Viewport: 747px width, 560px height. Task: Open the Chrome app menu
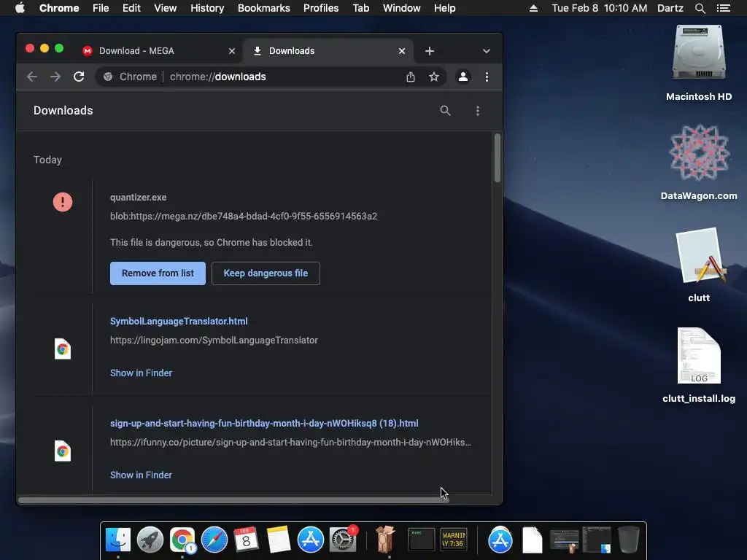[59, 8]
